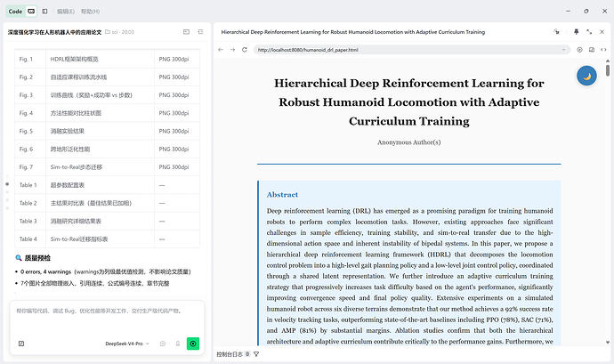This screenshot has width=614, height=364.
Task: Click 'Sim-to-Real步态迁移' in the Fig. 7 row
Action: pyautogui.click(x=77, y=167)
